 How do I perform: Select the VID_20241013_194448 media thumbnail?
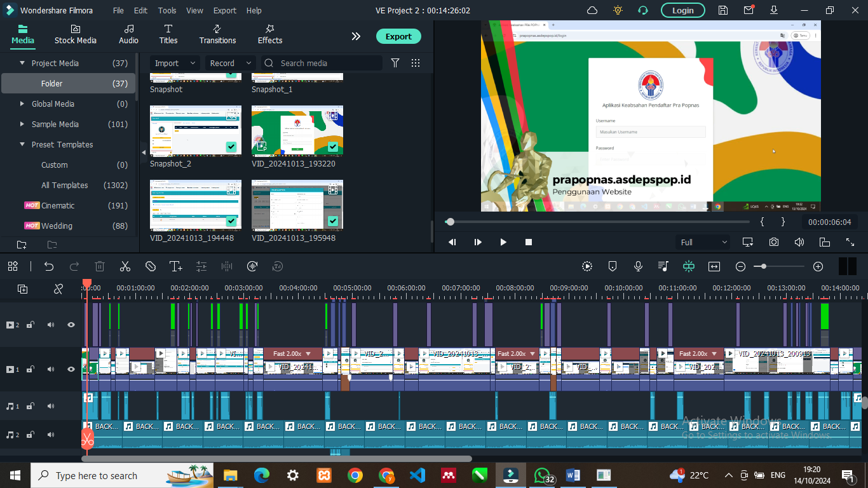[x=196, y=205]
